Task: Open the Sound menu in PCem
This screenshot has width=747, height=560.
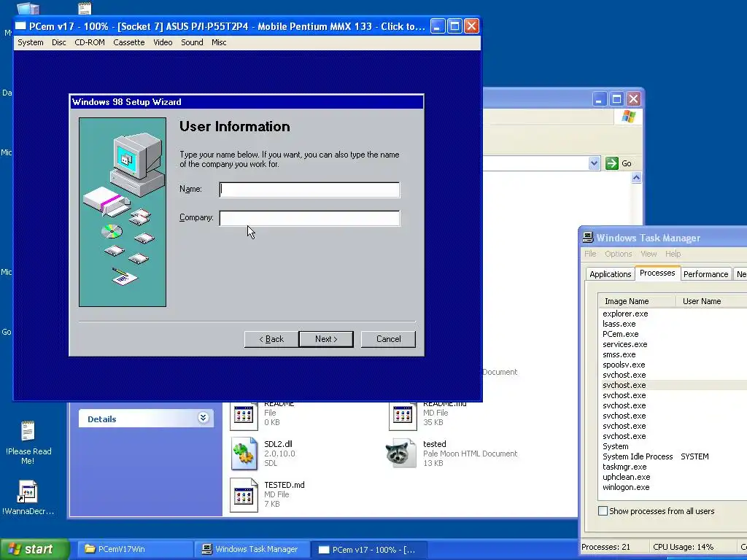Action: [192, 42]
